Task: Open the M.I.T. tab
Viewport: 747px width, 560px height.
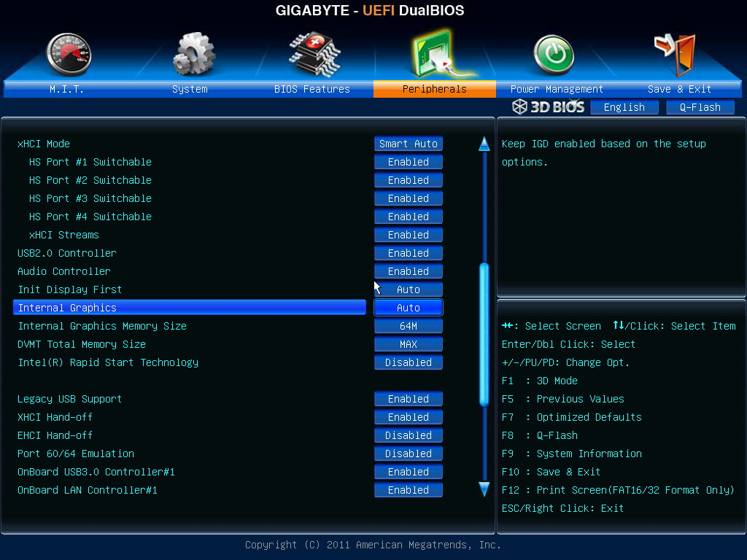Action: 66,89
